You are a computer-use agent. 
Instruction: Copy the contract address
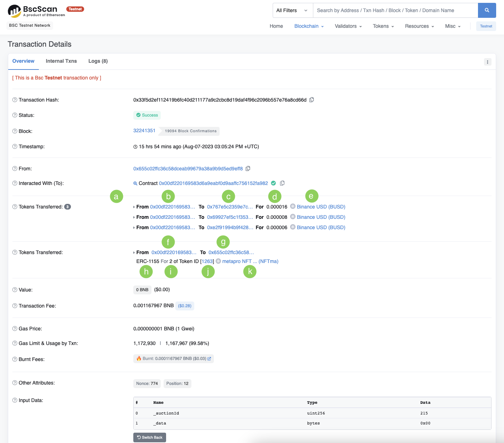tap(282, 183)
